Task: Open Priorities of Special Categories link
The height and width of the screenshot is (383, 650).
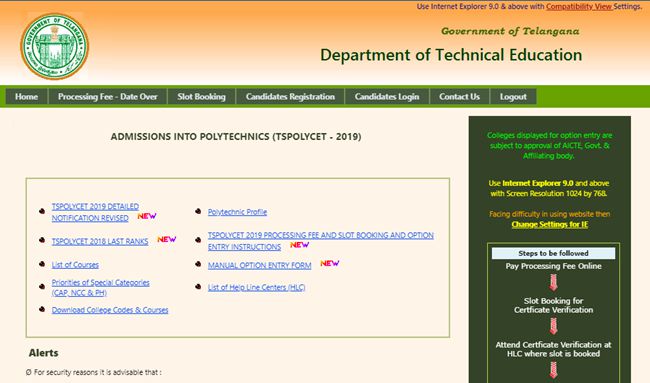Action: coord(100,288)
